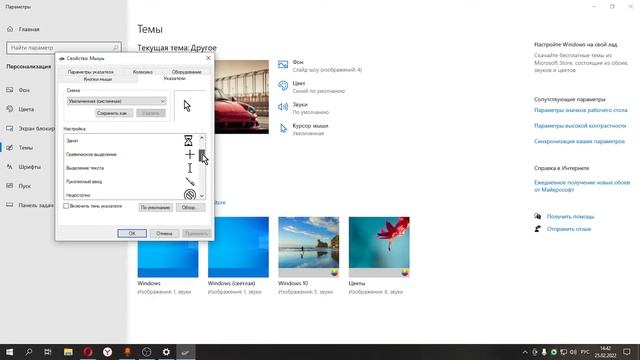This screenshot has height=360, width=640.
Task: Click the pointer list scroll-down arrow
Action: (202, 196)
